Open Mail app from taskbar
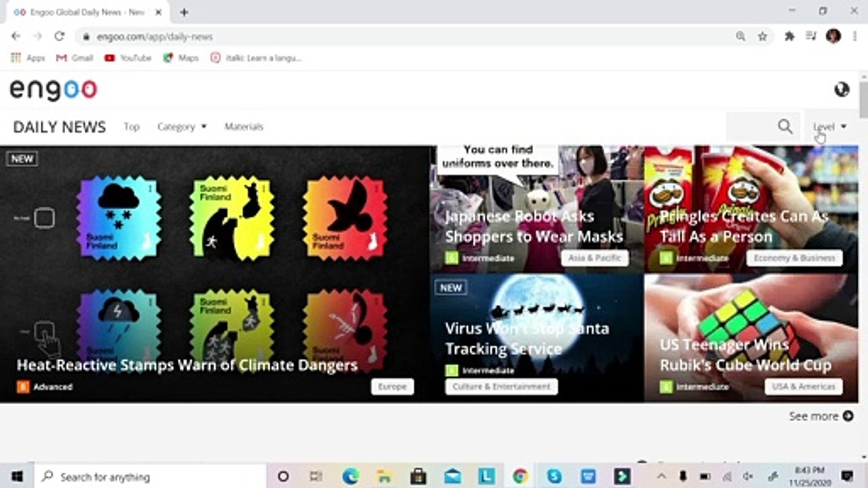The width and height of the screenshot is (868, 488). pyautogui.click(x=452, y=476)
